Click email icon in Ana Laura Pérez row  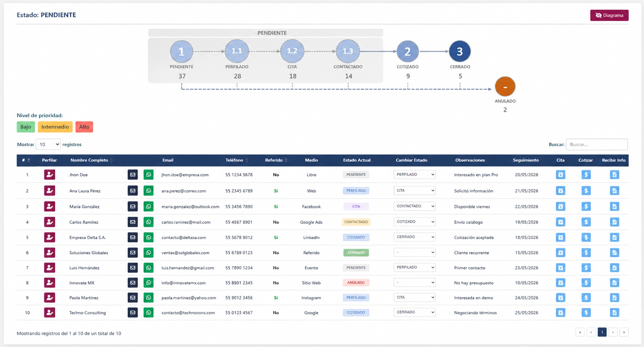coord(133,191)
